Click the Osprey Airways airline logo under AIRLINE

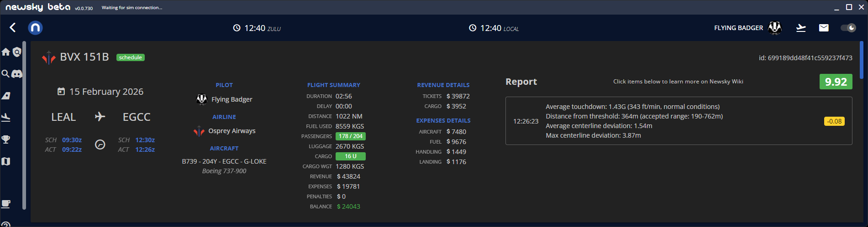pos(199,131)
